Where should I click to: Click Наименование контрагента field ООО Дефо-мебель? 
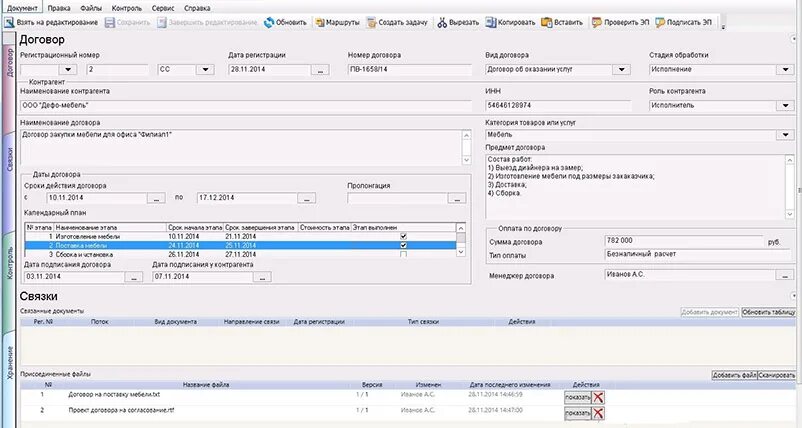[x=246, y=105]
